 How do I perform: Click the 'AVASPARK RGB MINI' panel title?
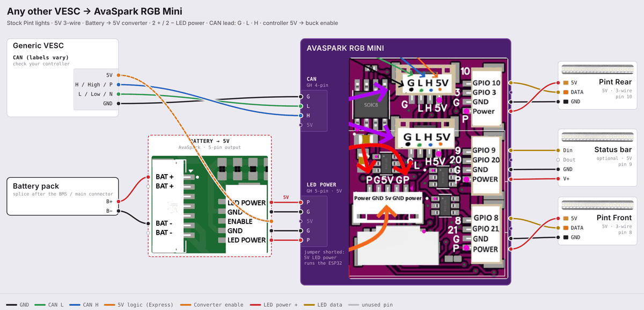point(345,48)
